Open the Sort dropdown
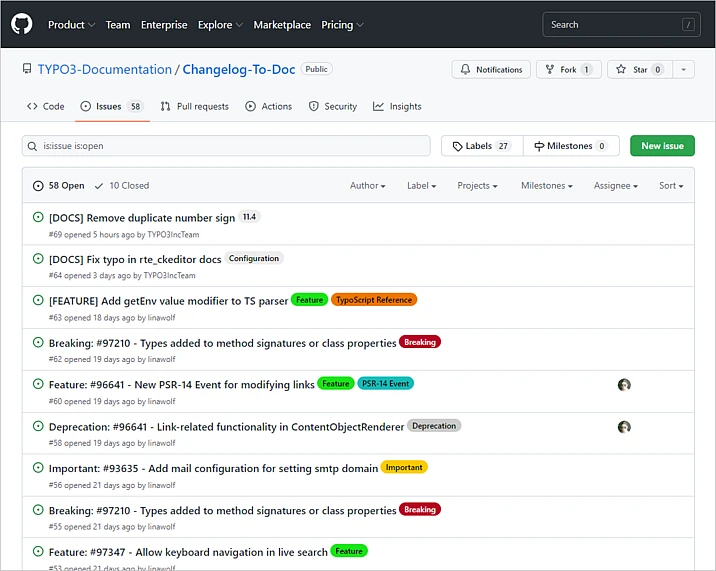Image resolution: width=716 pixels, height=571 pixels. (671, 185)
